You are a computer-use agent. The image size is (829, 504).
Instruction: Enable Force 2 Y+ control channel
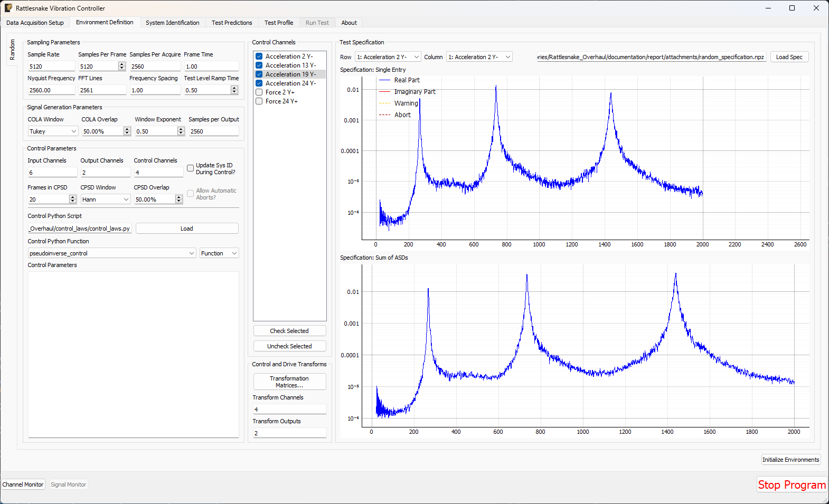[x=259, y=92]
